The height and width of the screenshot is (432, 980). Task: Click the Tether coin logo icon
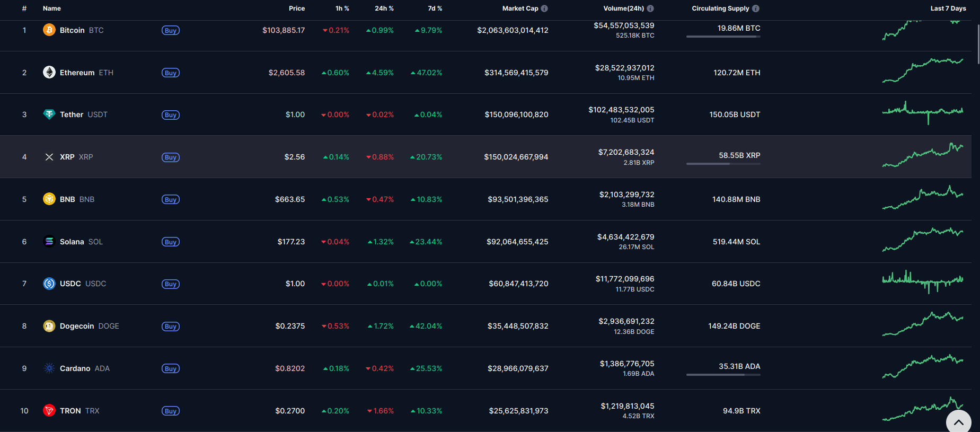(49, 114)
